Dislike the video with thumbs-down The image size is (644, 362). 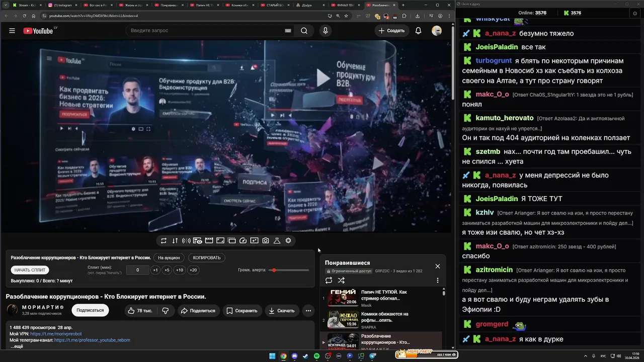(x=166, y=311)
